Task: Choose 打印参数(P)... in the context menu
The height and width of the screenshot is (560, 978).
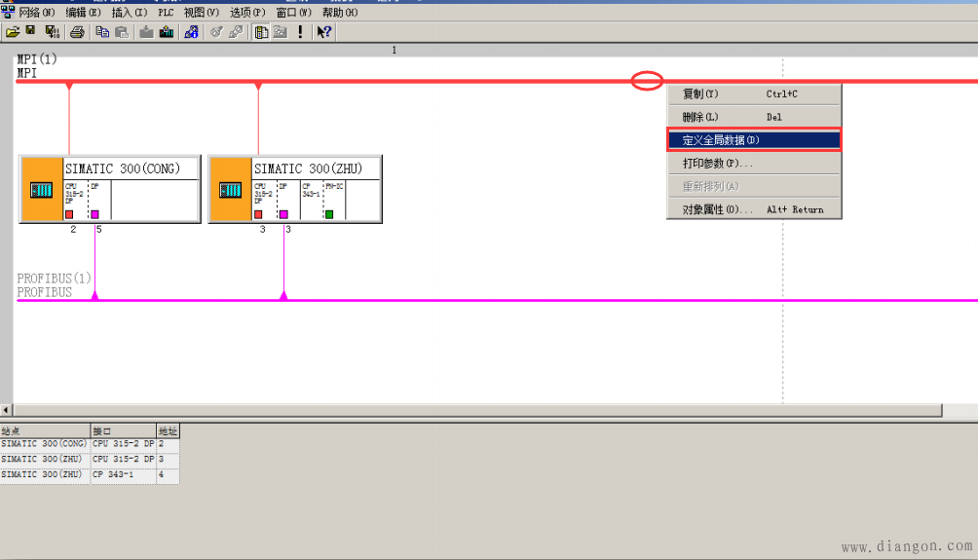Action: [754, 164]
